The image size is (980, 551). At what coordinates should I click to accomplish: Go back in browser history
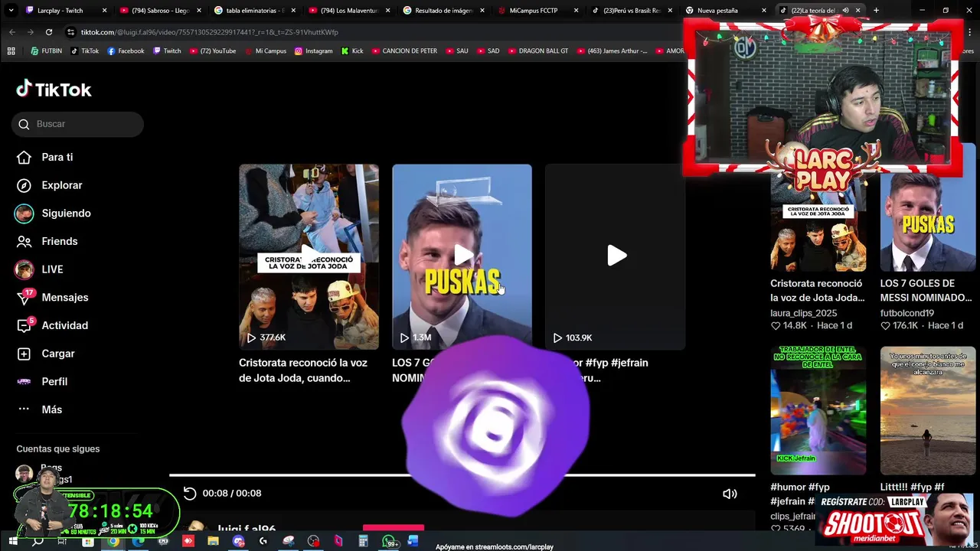11,32
